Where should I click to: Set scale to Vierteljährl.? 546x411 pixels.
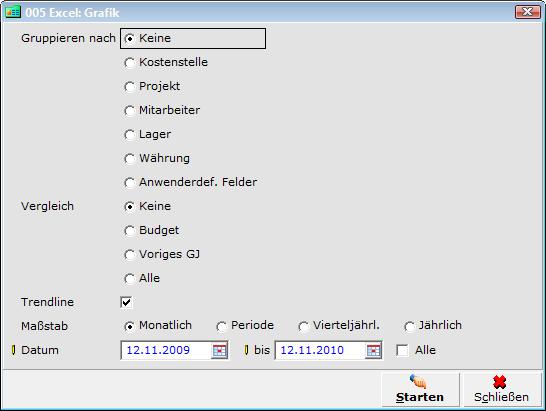[339, 326]
